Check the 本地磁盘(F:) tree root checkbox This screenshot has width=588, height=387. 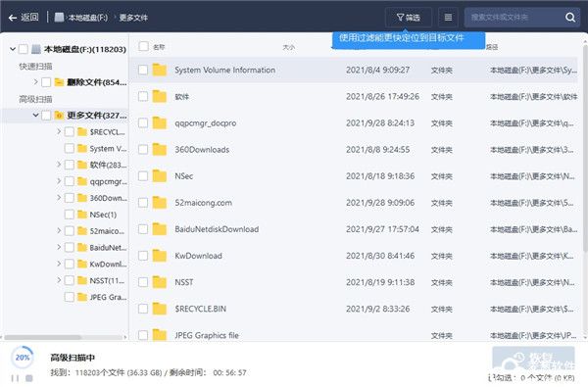pyautogui.click(x=24, y=49)
